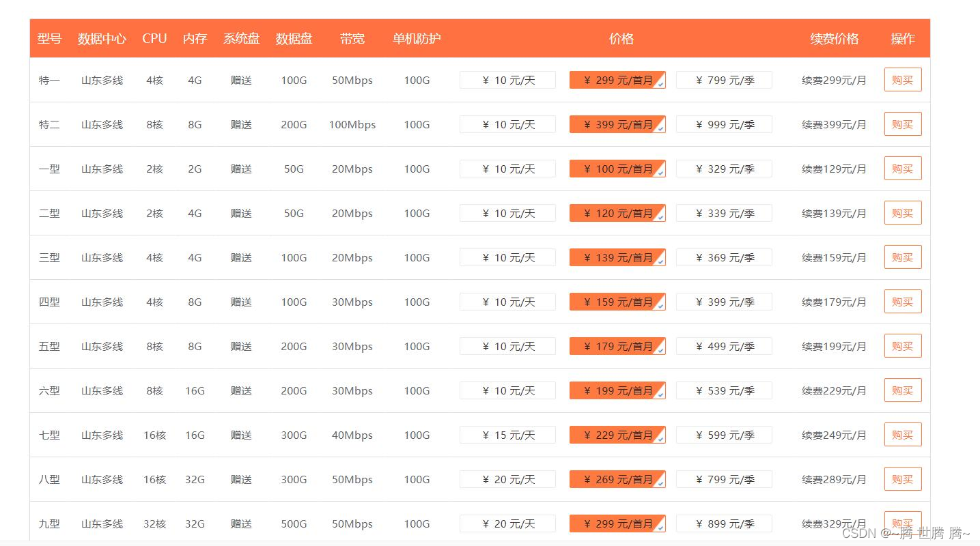Click the 续费299元/月 renewal text

pos(834,80)
